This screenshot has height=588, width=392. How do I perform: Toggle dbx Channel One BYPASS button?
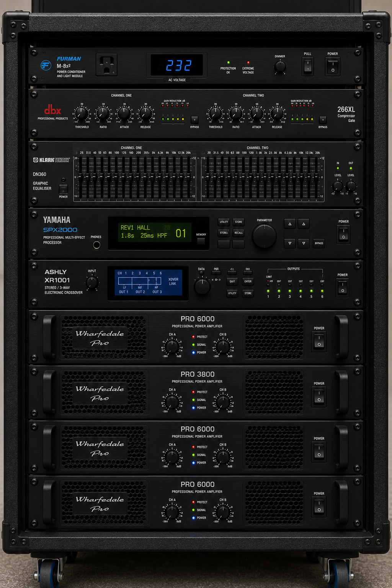click(x=194, y=120)
